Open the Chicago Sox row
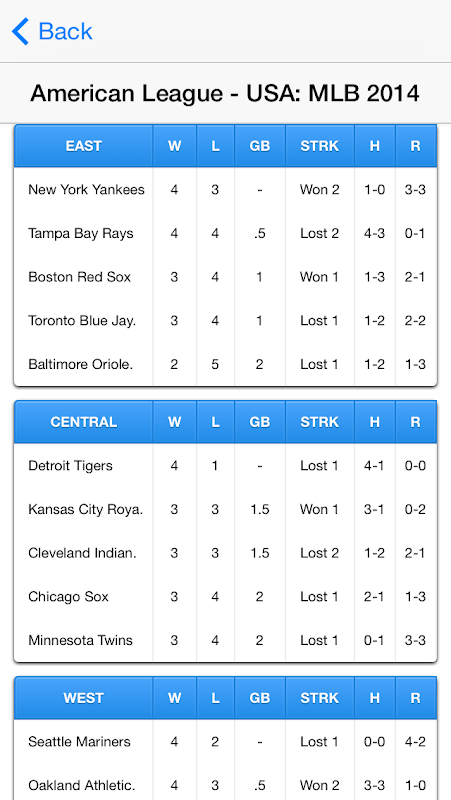This screenshot has width=451, height=800. [x=226, y=596]
